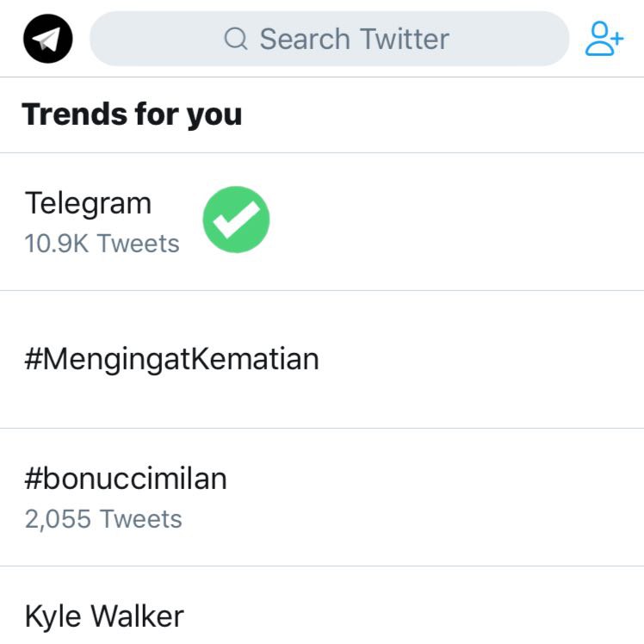Viewport: 644px width, 644px height.
Task: Tap the blue person-plus button
Action: point(604,40)
